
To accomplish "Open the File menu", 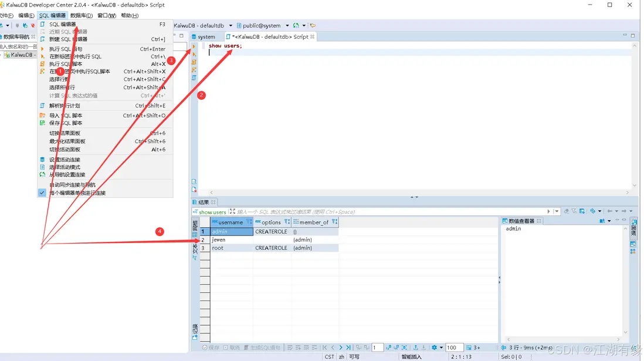I will point(6,16).
